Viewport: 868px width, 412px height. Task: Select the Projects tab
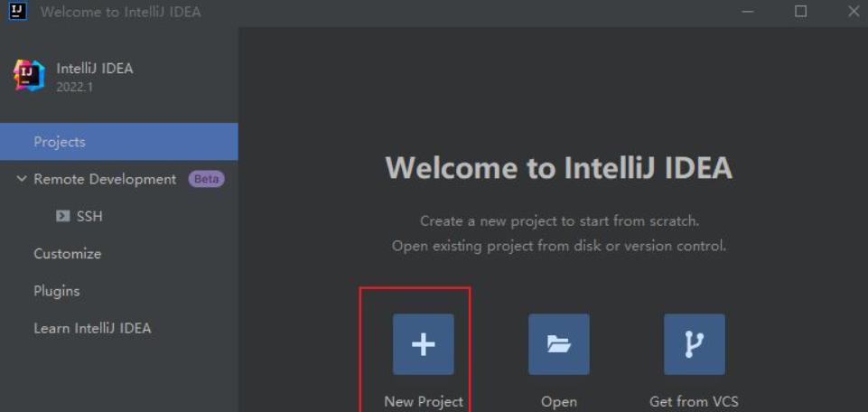[119, 142]
